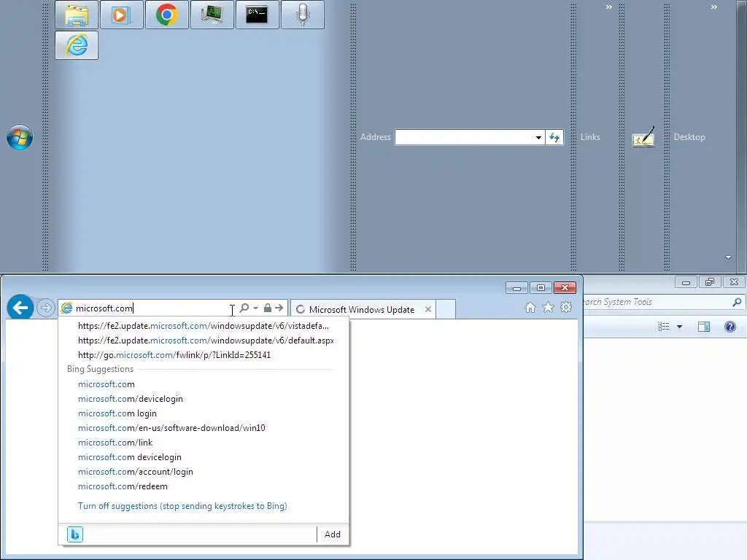This screenshot has height=560, width=747.
Task: Click Turn off suggestions link
Action: pyautogui.click(x=182, y=506)
